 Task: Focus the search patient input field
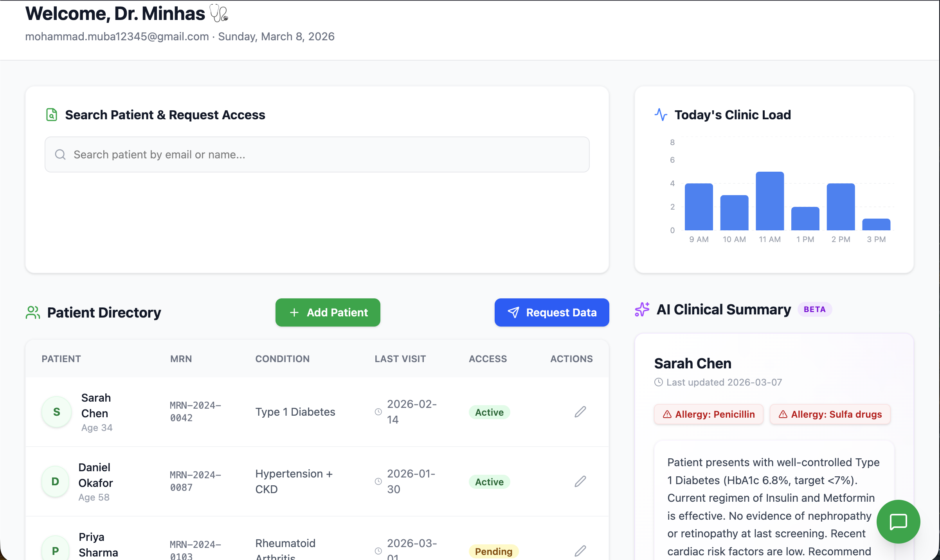317,154
